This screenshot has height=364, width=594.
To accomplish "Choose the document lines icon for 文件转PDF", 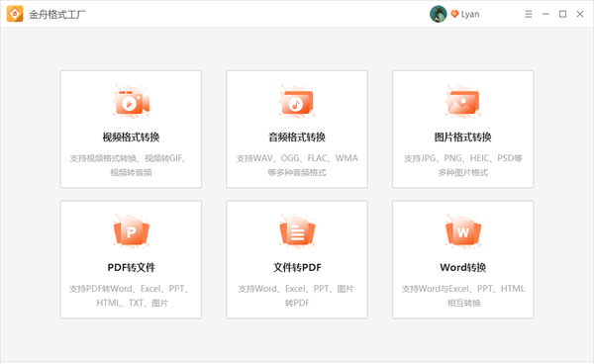I will (x=297, y=231).
